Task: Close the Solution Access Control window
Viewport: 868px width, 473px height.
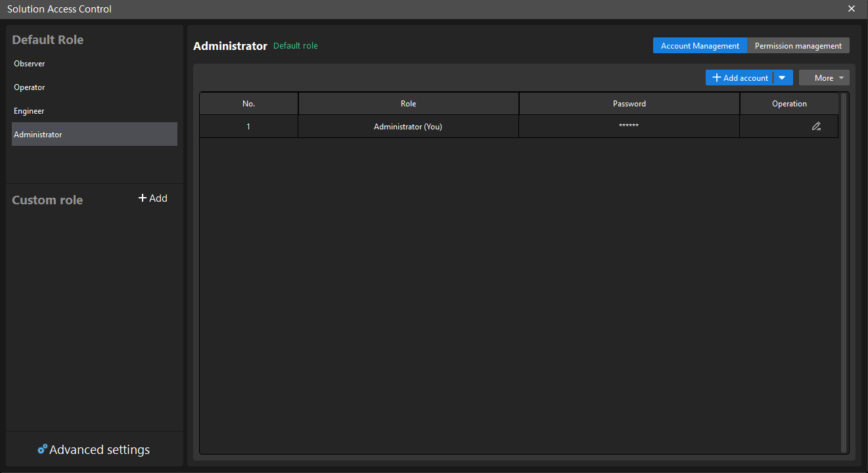Action: 852,9
